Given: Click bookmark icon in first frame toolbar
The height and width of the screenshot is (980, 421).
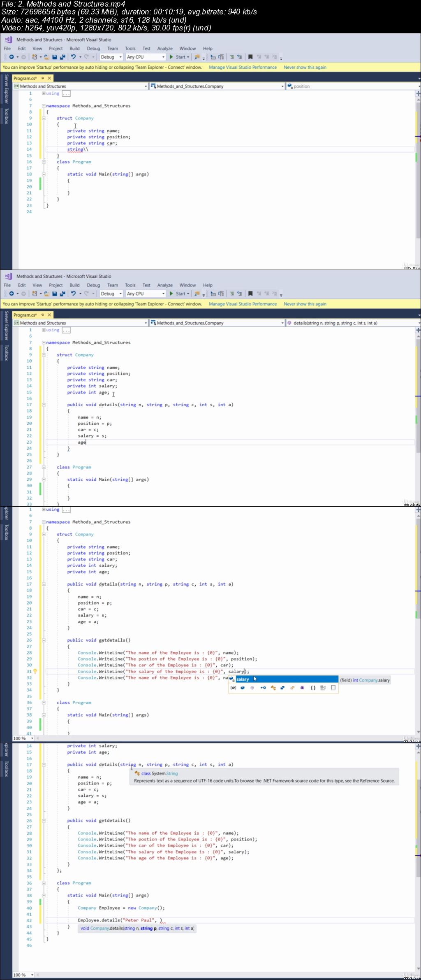Looking at the screenshot, I should (250, 57).
